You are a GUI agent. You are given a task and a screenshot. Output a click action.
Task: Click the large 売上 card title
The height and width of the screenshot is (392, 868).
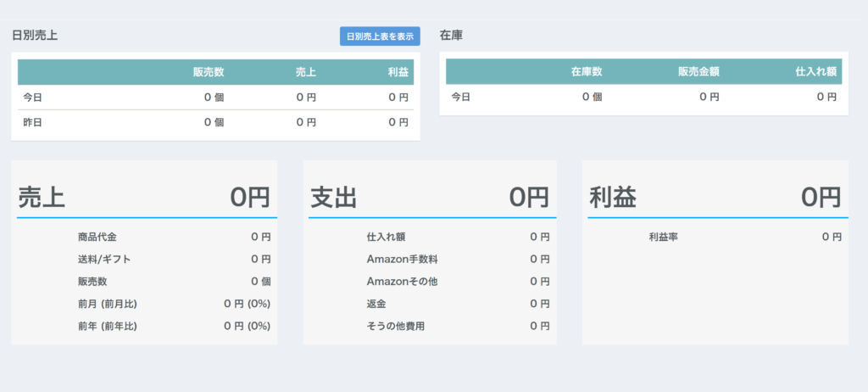pos(42,198)
